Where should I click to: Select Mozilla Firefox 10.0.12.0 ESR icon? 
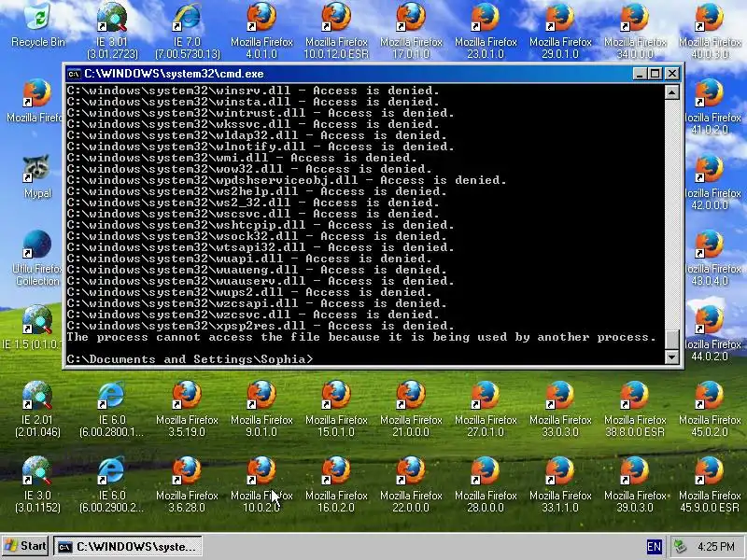pos(336,31)
